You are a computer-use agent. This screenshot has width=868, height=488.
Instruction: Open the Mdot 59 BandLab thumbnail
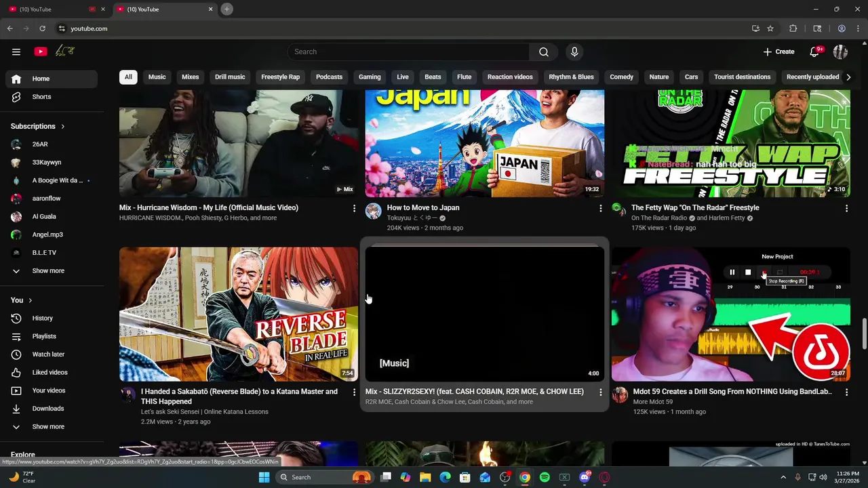(x=731, y=314)
